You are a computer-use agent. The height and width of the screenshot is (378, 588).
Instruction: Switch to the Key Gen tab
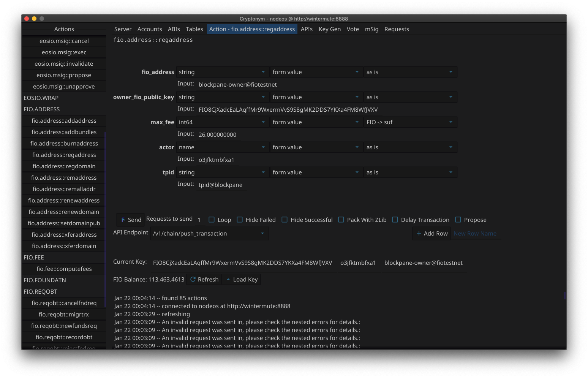pos(329,29)
